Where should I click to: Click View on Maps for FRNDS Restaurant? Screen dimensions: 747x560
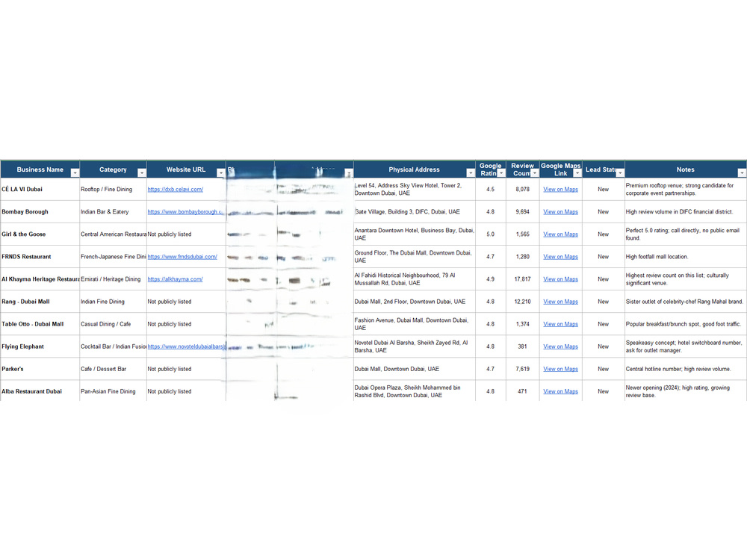click(560, 257)
